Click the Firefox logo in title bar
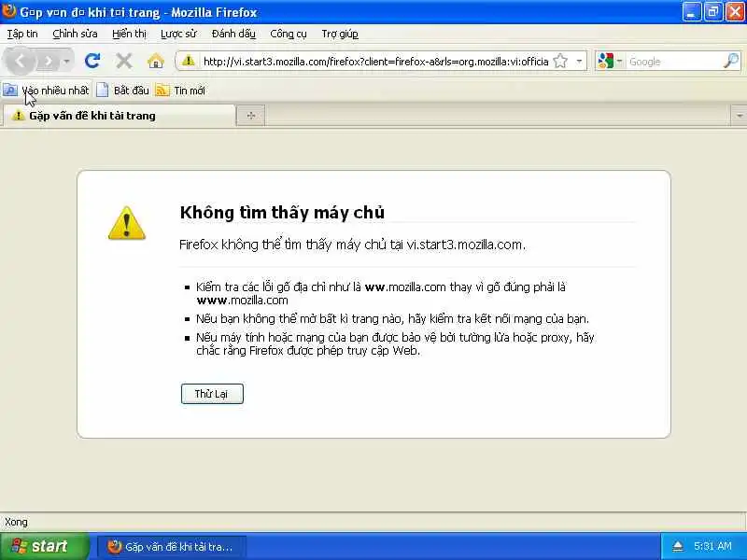The height and width of the screenshot is (560, 747). tap(8, 11)
